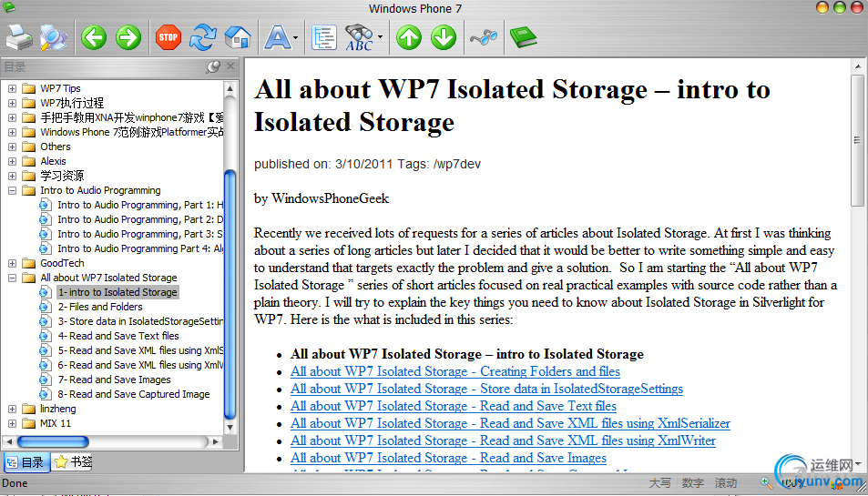Click tree scrollbar up arrow
This screenshot has width=868, height=496.
[230, 88]
